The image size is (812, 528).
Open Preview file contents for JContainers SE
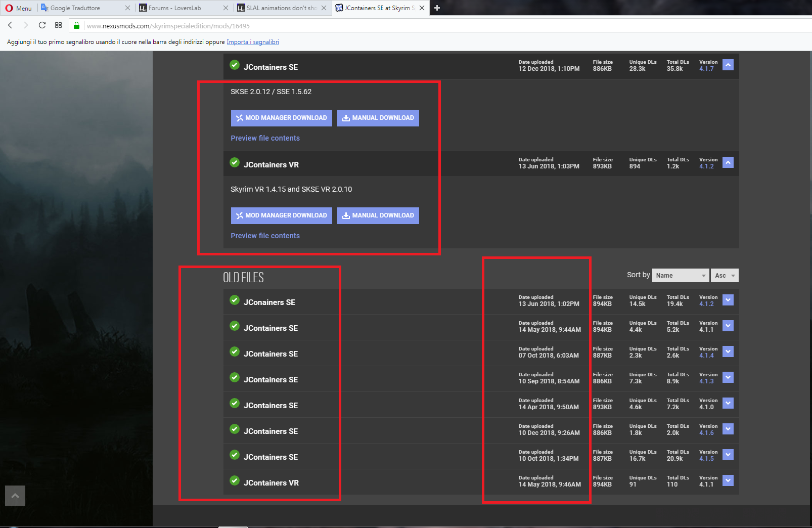point(265,138)
